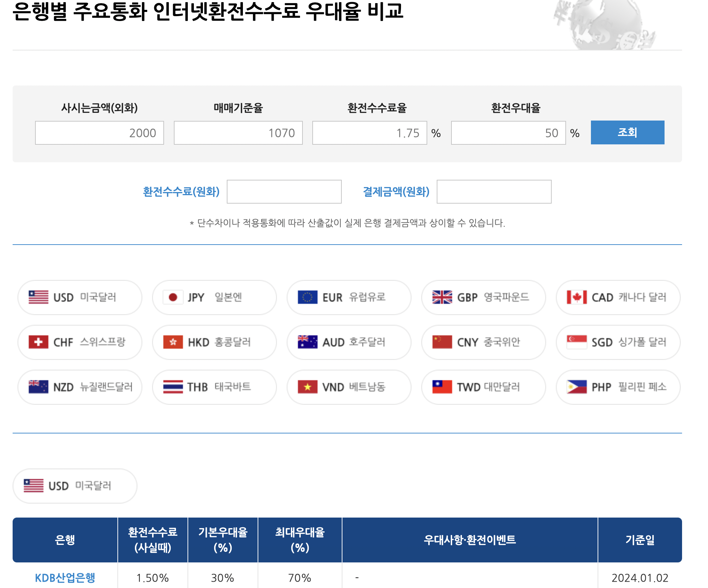Image resolution: width=708 pixels, height=588 pixels.
Task: Select CNY Chinese yuan button
Action: click(483, 342)
